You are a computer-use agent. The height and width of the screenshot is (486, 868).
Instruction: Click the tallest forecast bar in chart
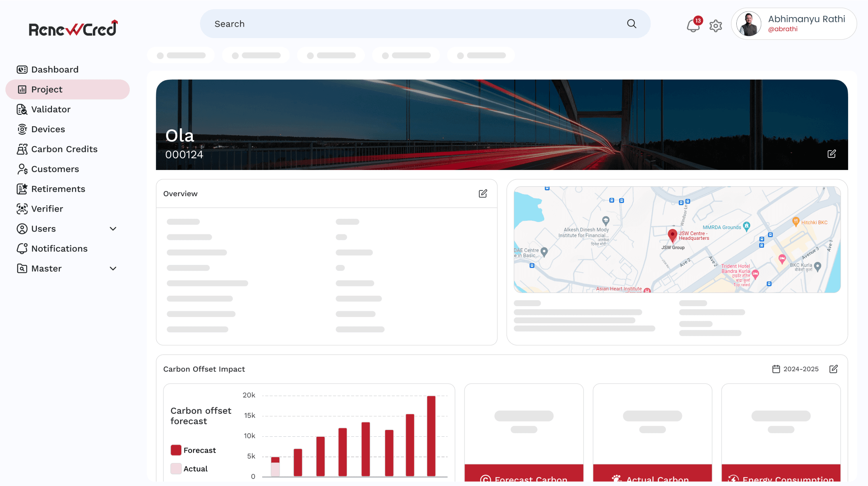(431, 435)
